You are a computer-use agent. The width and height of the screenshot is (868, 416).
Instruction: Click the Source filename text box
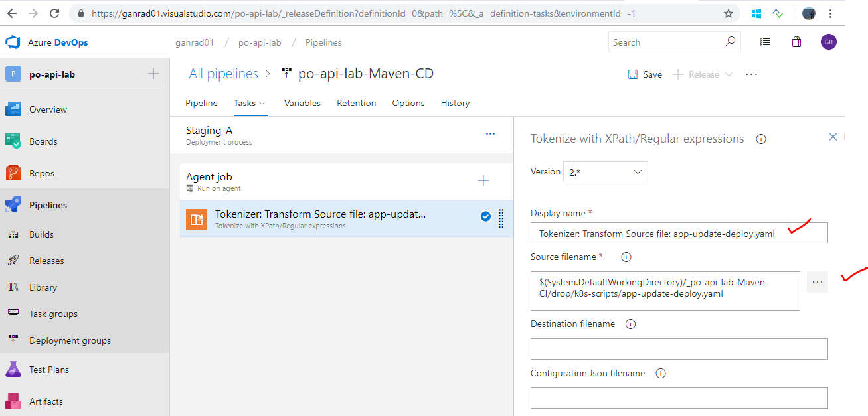[665, 291]
